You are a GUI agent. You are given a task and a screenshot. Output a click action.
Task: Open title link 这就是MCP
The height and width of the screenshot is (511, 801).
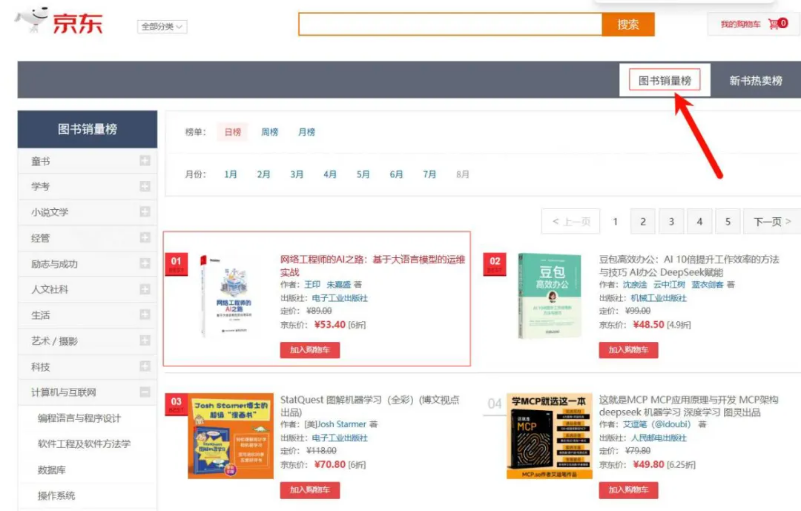[x=689, y=406]
